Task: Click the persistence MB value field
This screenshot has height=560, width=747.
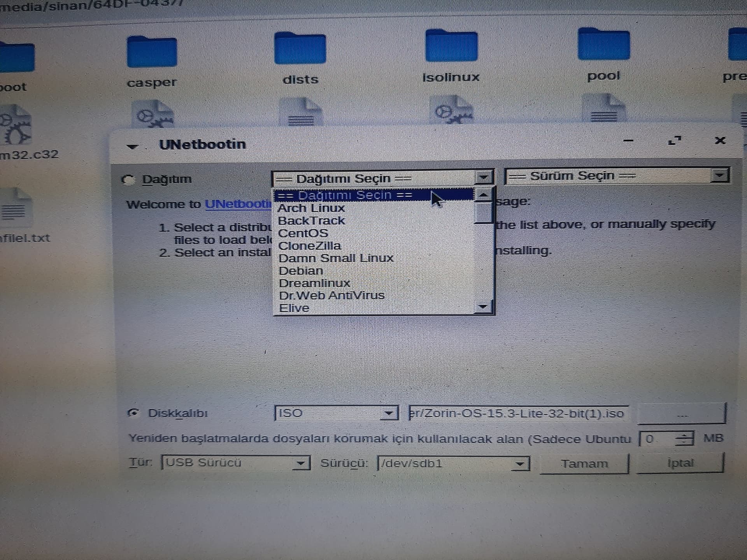Action: pyautogui.click(x=658, y=439)
